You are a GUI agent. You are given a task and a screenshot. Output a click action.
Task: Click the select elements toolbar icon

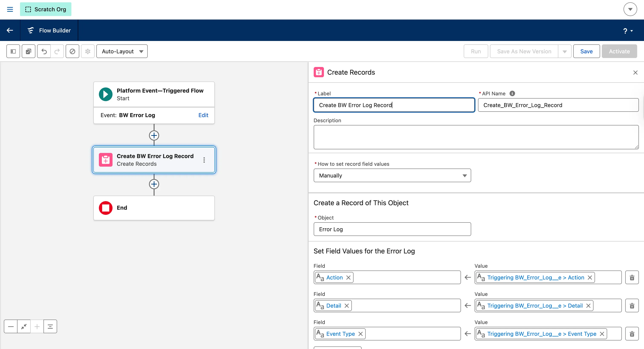tap(29, 51)
